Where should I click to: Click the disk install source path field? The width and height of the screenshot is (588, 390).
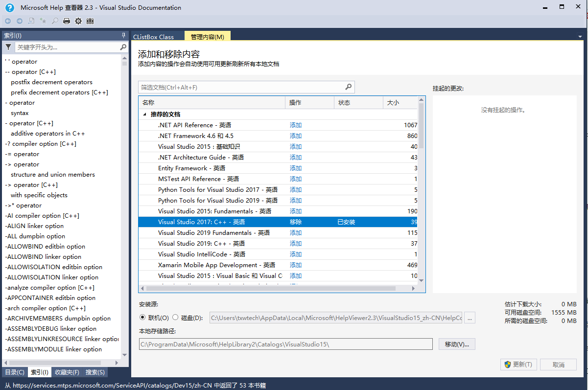coord(336,318)
